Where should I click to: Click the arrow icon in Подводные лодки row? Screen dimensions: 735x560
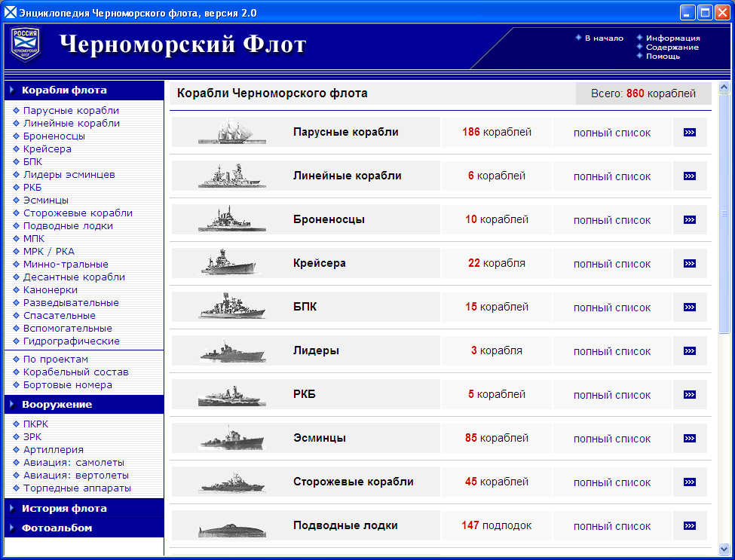690,526
